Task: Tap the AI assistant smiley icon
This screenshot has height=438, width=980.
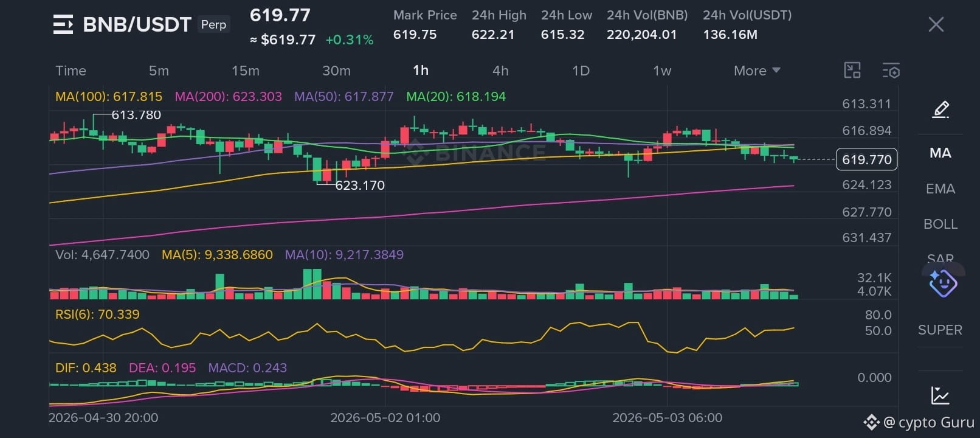Action: pyautogui.click(x=943, y=283)
